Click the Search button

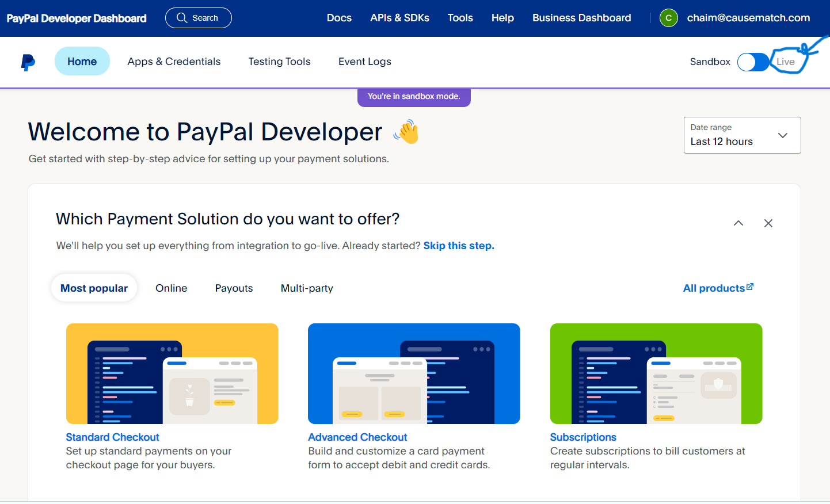coord(199,18)
